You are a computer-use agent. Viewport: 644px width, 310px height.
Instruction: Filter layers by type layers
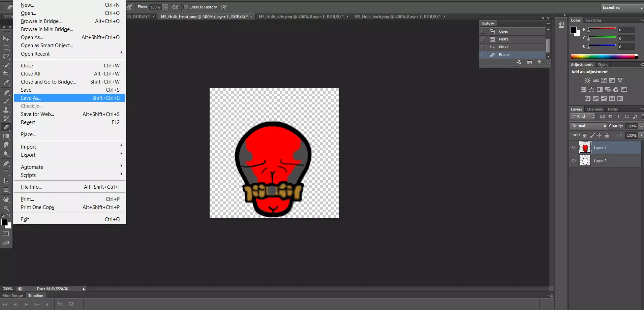point(618,117)
